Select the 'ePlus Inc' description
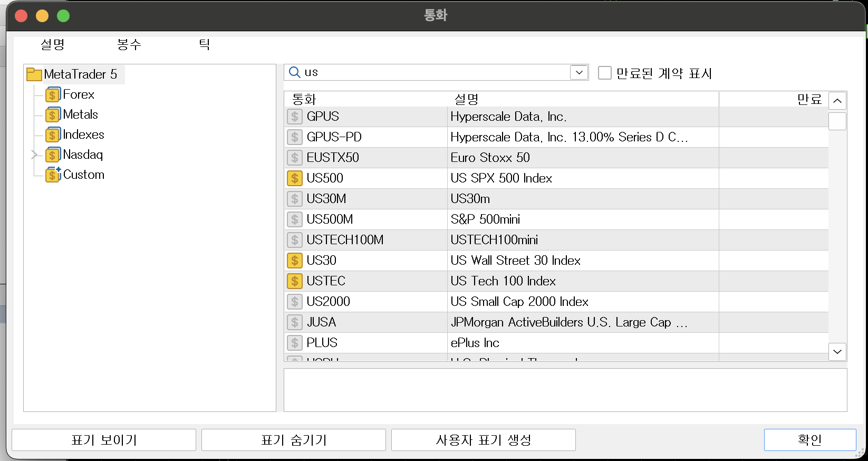 coord(475,343)
